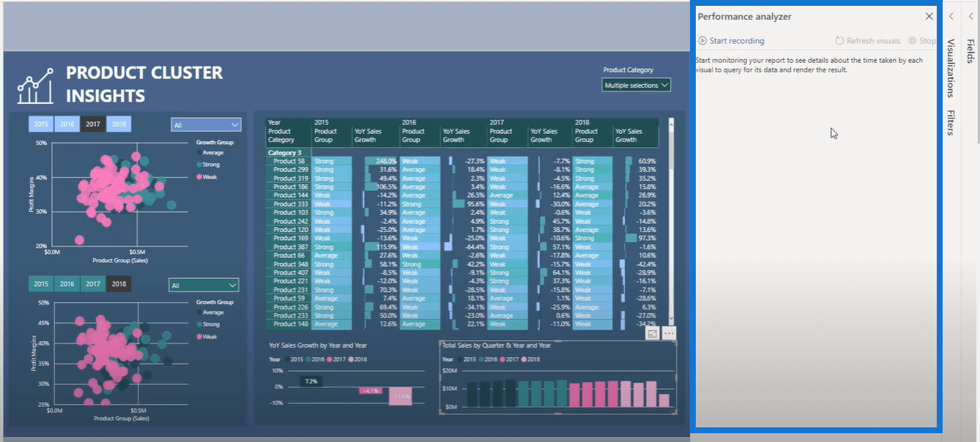Close the Performance analyzer pane
Viewport: 980px width, 442px height.
click(x=929, y=16)
